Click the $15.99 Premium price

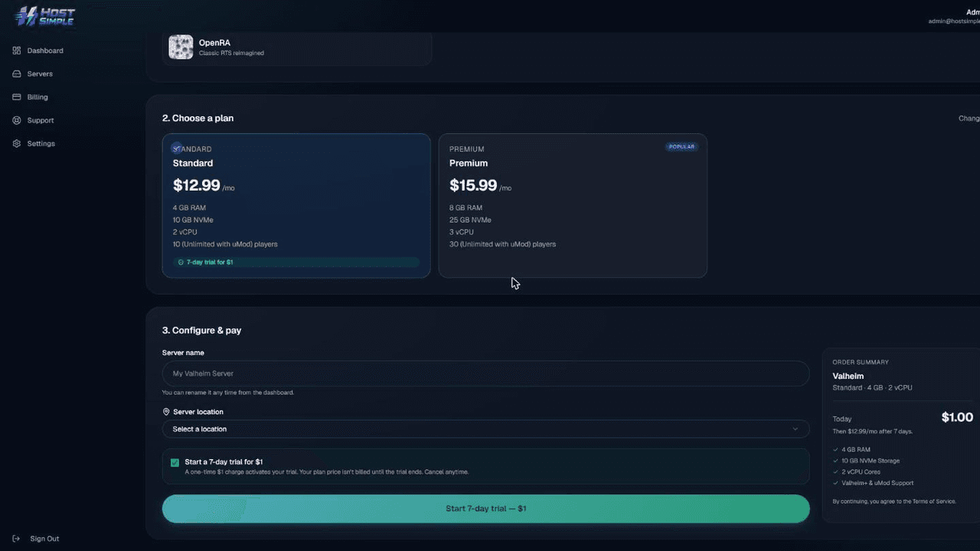coord(473,185)
